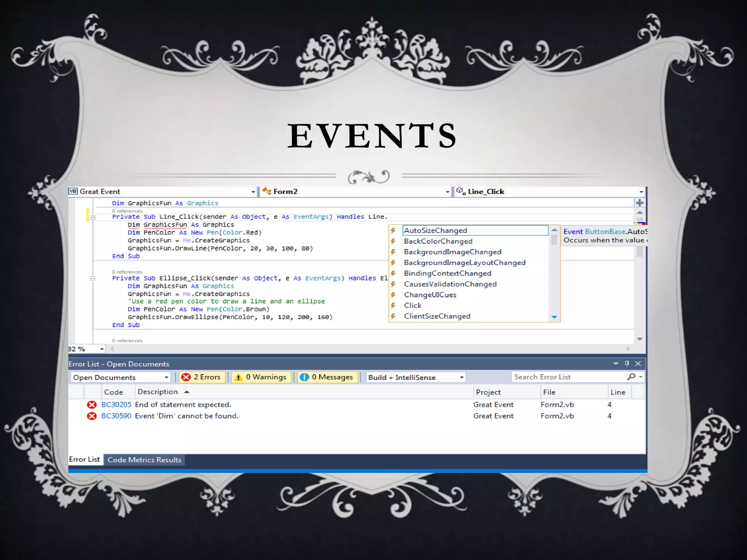
Task: Toggle the 0 Messages filter
Action: pyautogui.click(x=327, y=377)
